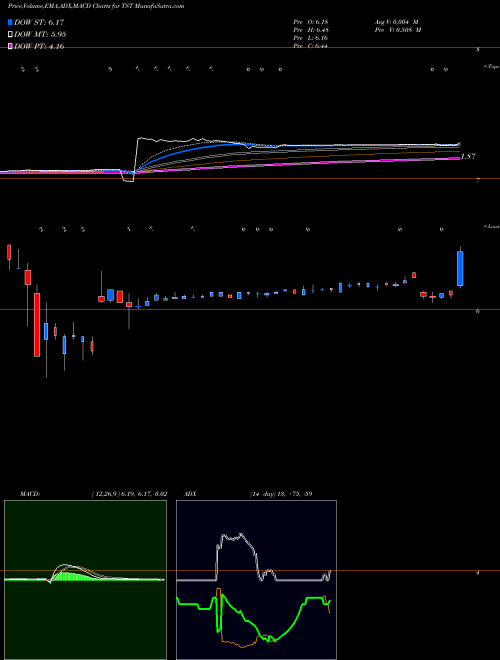Click the large blue candlestick at the chart's right end
Screen dimensions: 500x660
[x=460, y=269]
